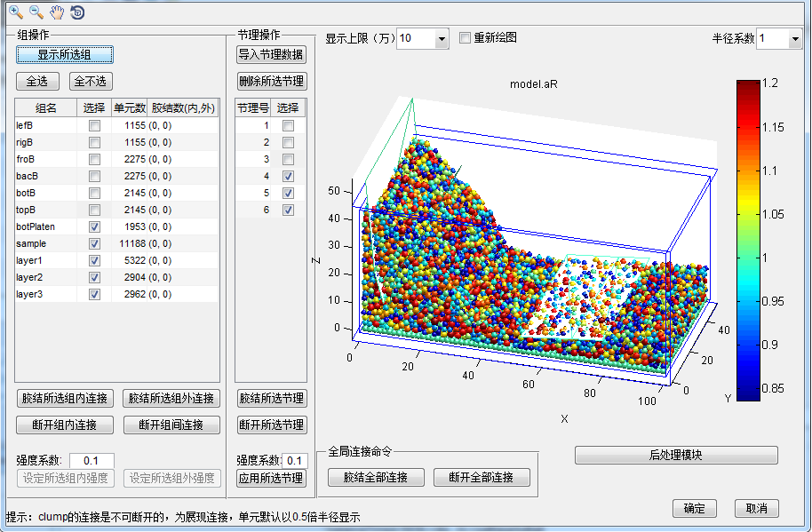The width and height of the screenshot is (812, 532).
Task: Open the 半径系数 dropdown
Action: pyautogui.click(x=793, y=39)
